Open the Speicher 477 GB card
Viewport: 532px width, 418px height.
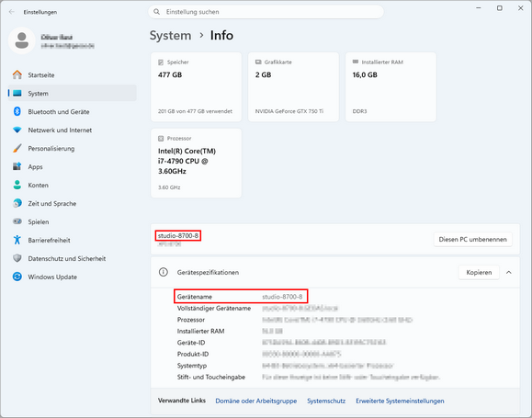(196, 87)
